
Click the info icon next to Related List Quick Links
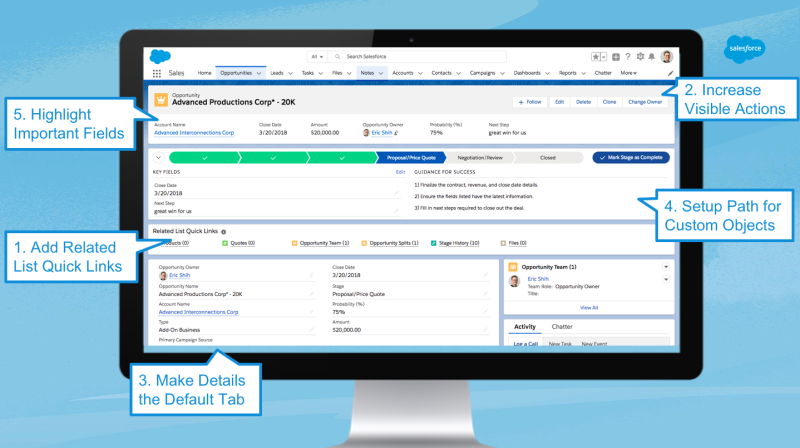223,232
